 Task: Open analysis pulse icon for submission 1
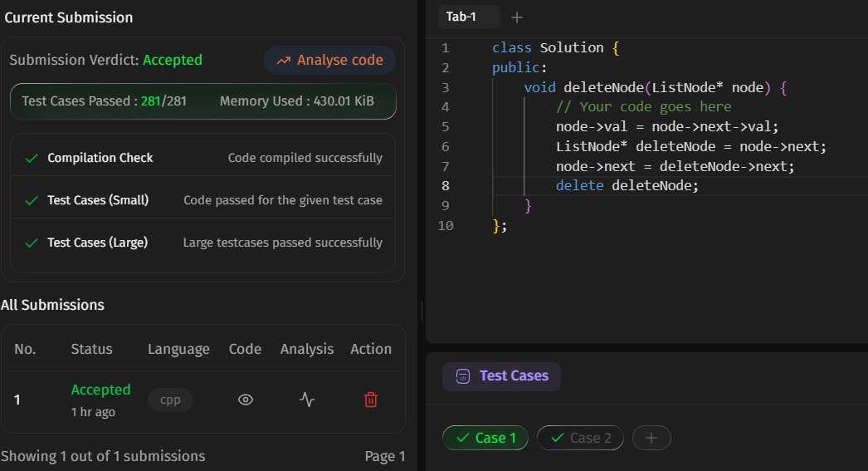coord(307,400)
